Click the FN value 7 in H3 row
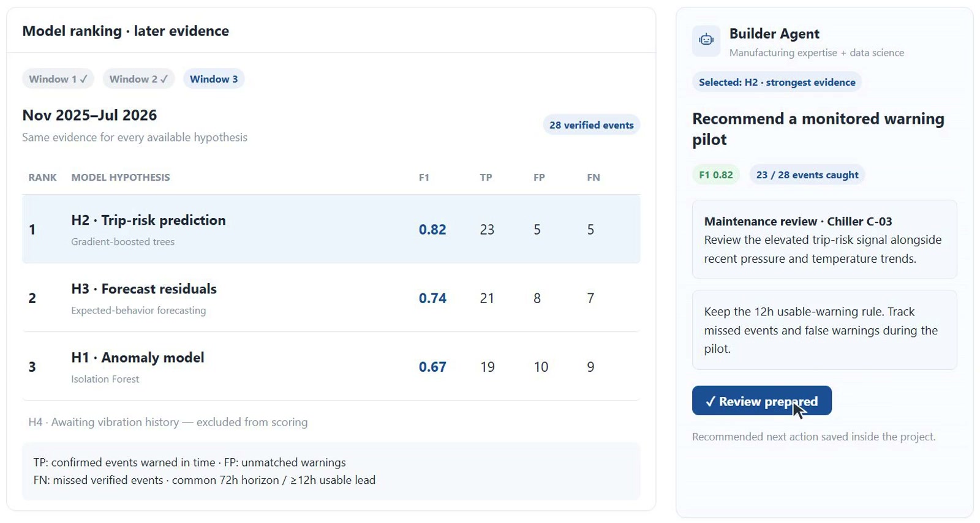Viewport: 980px width, 523px height. tap(590, 298)
